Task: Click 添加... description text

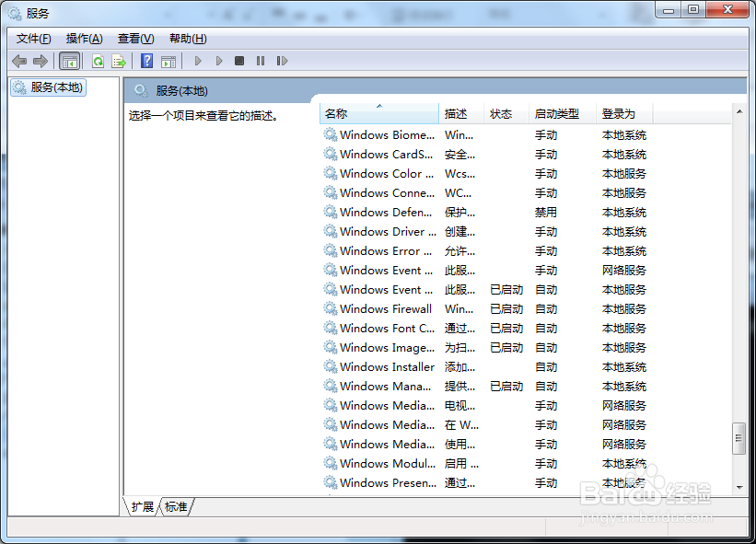Action: (459, 366)
